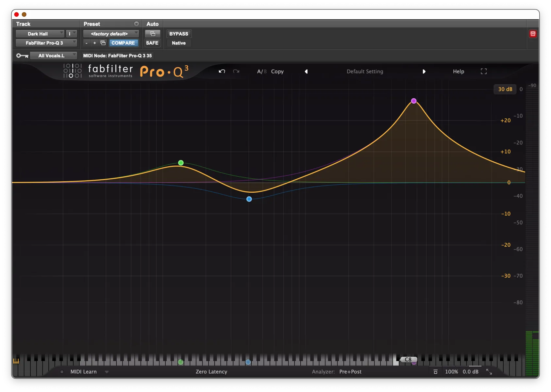Image resolution: width=551 pixels, height=392 pixels.
Task: Click the +10 gain scale label
Action: coord(505,152)
